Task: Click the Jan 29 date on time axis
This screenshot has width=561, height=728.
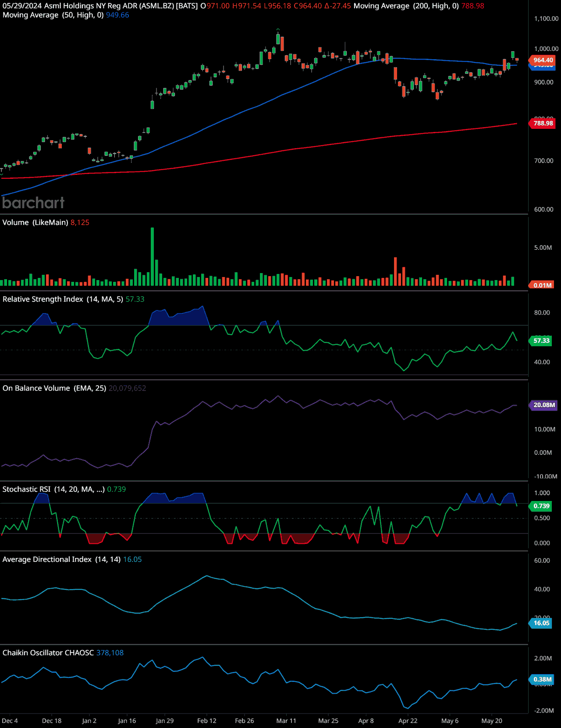Action: pyautogui.click(x=165, y=721)
